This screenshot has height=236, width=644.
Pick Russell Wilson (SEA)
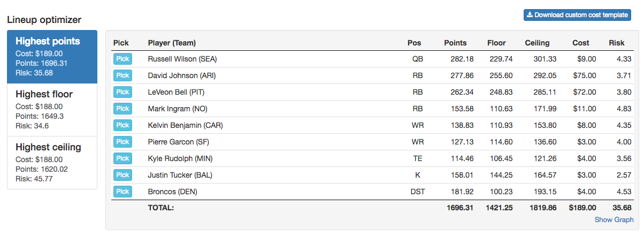pos(122,59)
